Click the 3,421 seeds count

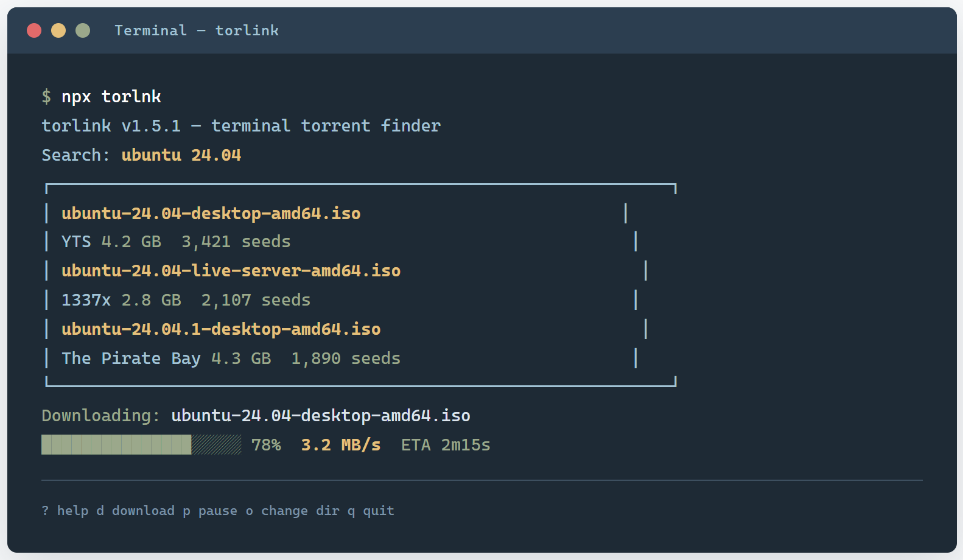(x=236, y=242)
